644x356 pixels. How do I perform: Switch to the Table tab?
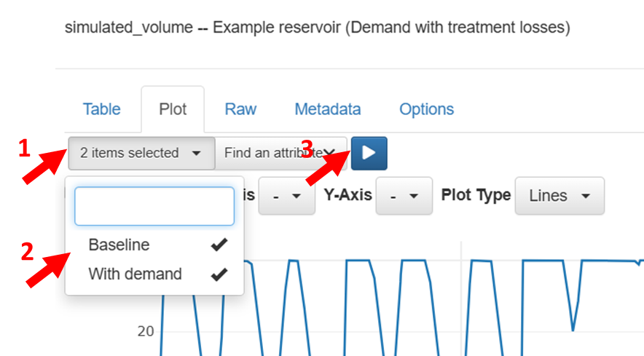click(102, 109)
